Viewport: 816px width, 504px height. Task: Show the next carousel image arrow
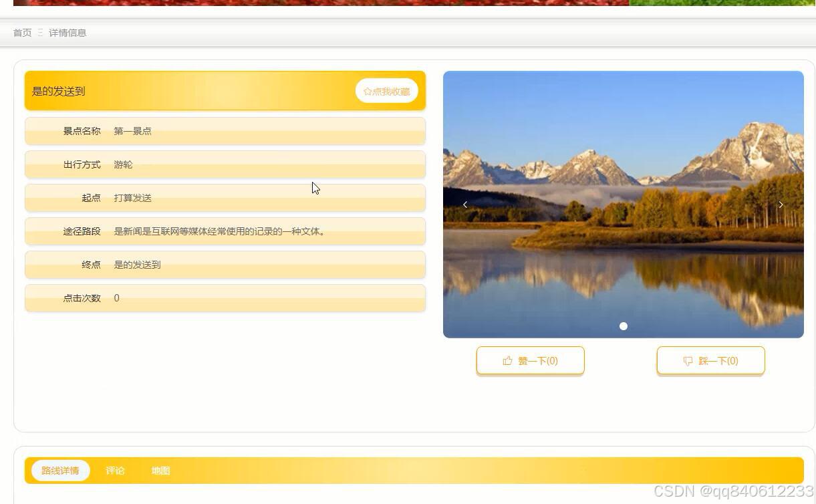point(781,205)
